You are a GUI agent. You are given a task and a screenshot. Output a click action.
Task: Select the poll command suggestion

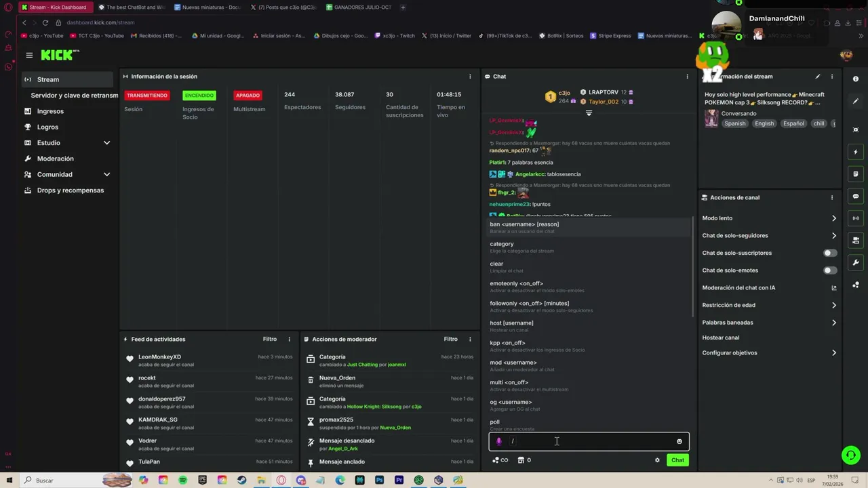(x=589, y=425)
